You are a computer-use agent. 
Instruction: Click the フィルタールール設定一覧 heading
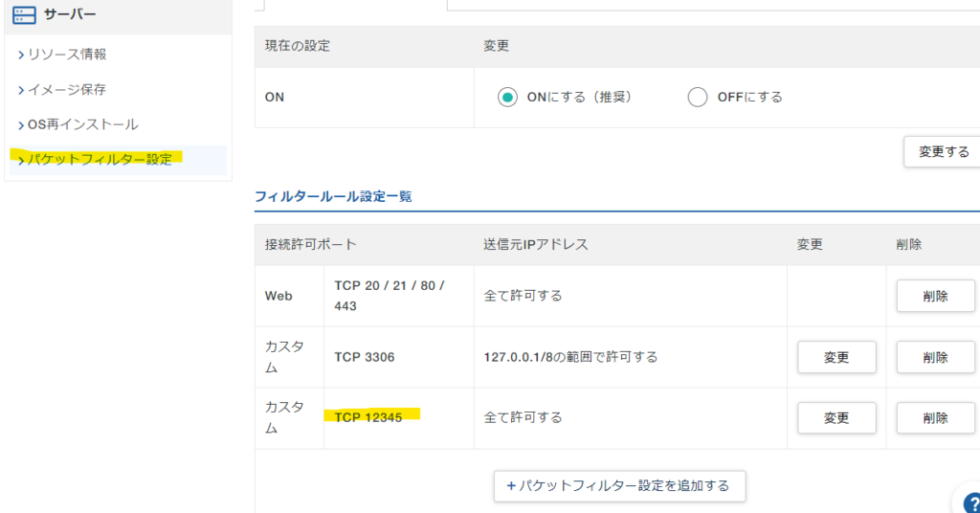(x=333, y=196)
